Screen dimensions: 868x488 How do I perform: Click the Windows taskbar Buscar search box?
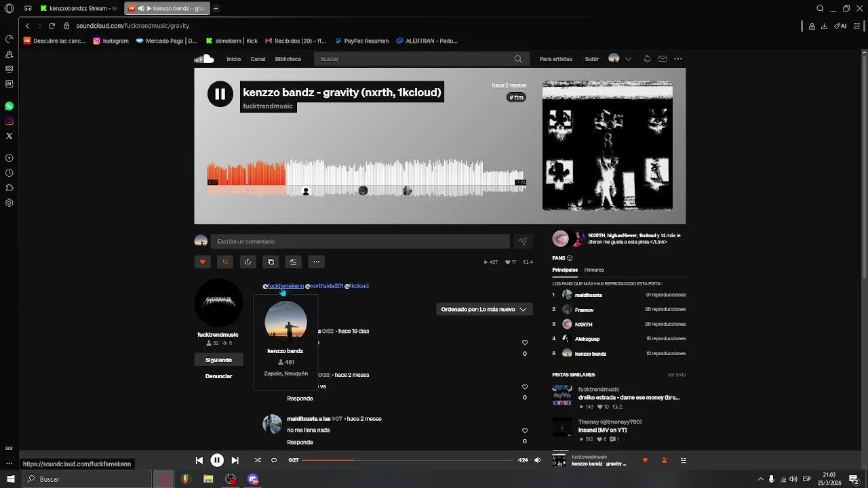[x=87, y=479]
